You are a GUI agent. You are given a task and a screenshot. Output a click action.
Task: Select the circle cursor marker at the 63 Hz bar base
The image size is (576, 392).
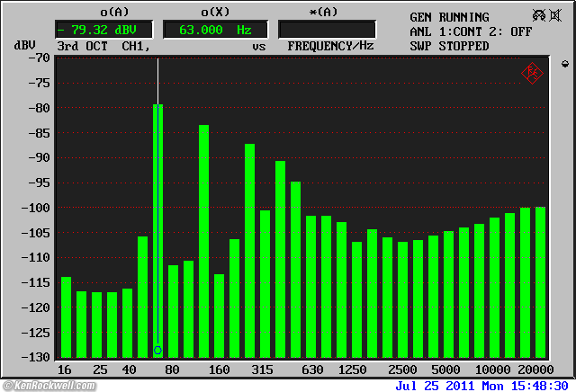pos(157,350)
